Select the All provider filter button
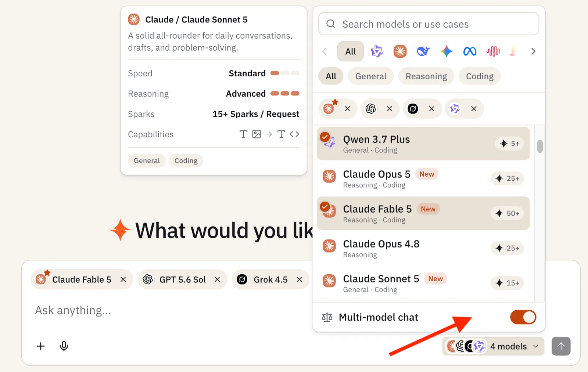The height and width of the screenshot is (372, 588). 351,51
